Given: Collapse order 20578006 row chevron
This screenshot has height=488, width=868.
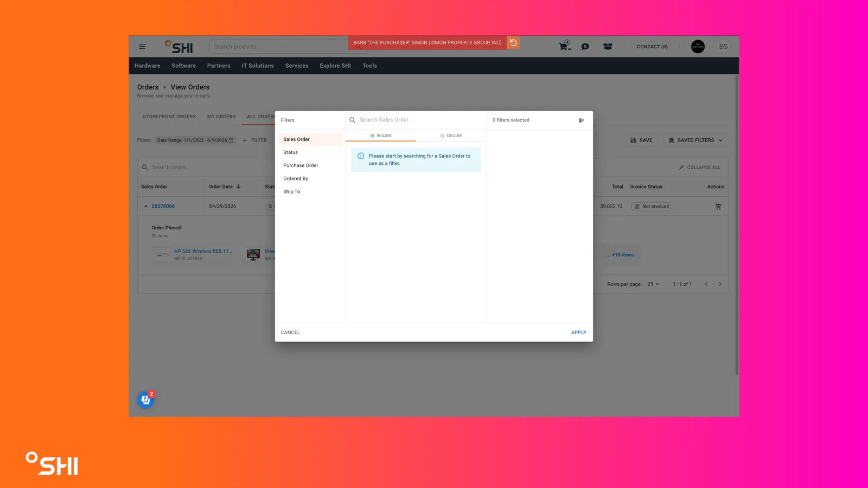Looking at the screenshot, I should tap(145, 207).
